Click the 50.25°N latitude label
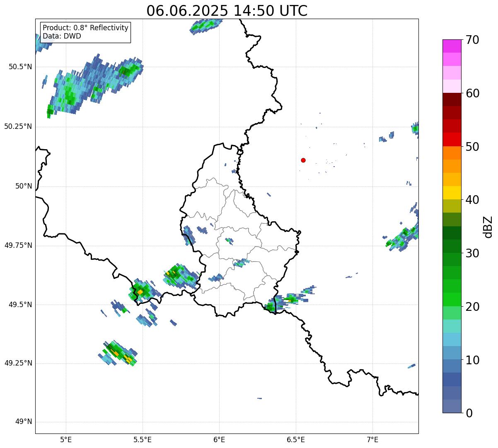The width and height of the screenshot is (498, 448). coord(18,126)
